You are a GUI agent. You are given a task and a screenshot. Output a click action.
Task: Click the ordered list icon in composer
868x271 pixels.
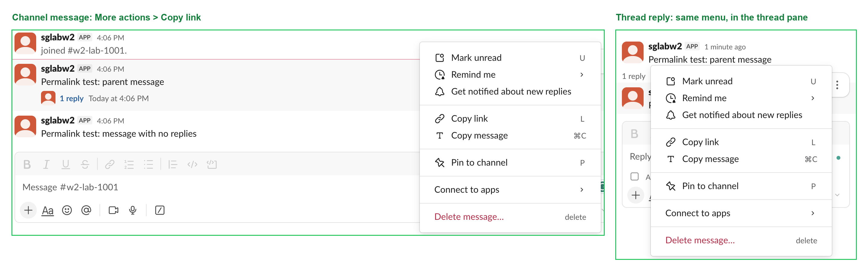tap(129, 164)
